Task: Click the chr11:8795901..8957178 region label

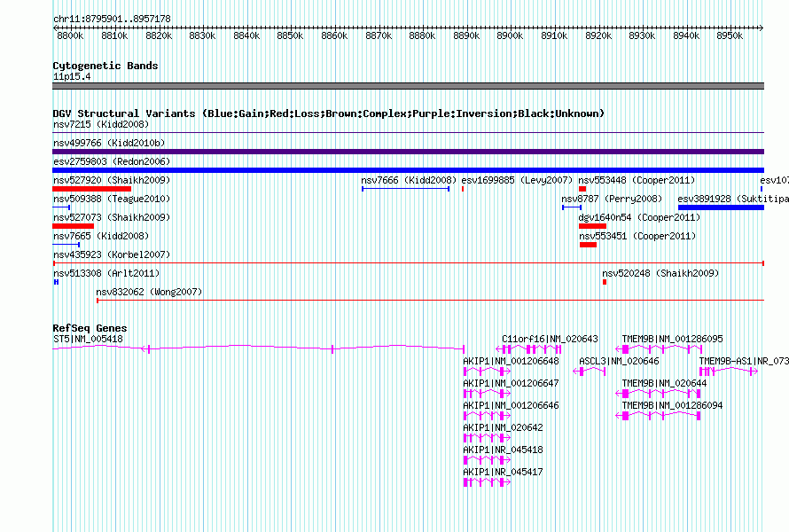Action: tap(112, 19)
